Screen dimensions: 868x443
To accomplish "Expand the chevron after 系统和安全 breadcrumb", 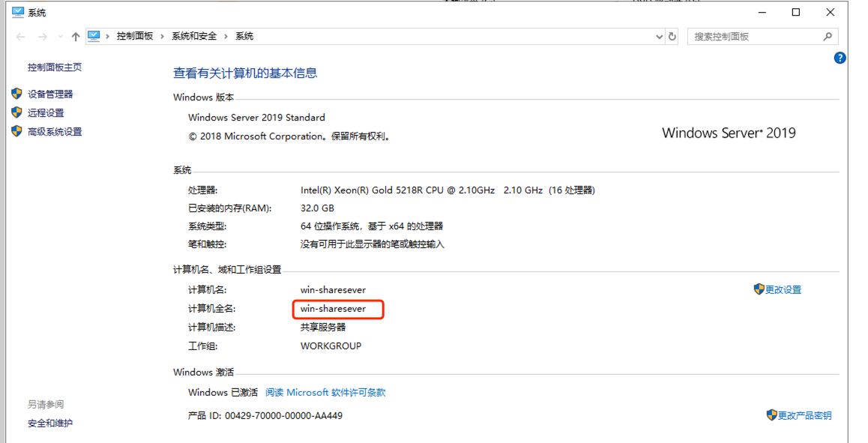I will coord(226,36).
